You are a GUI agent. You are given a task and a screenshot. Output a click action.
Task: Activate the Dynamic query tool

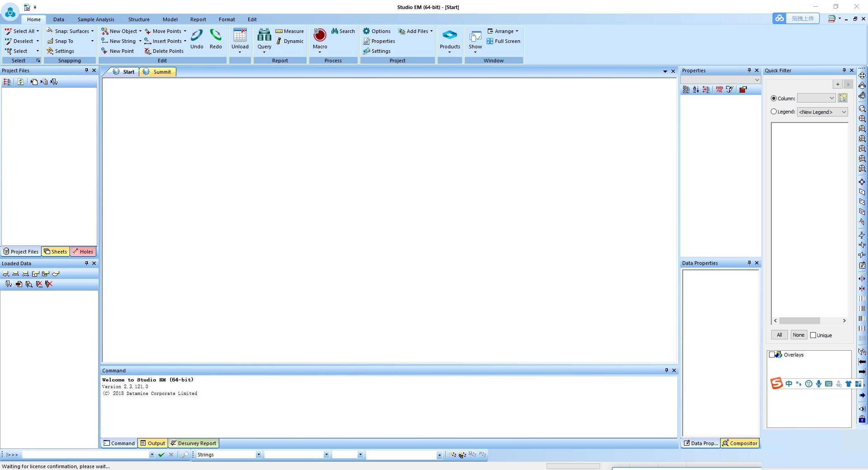290,41
